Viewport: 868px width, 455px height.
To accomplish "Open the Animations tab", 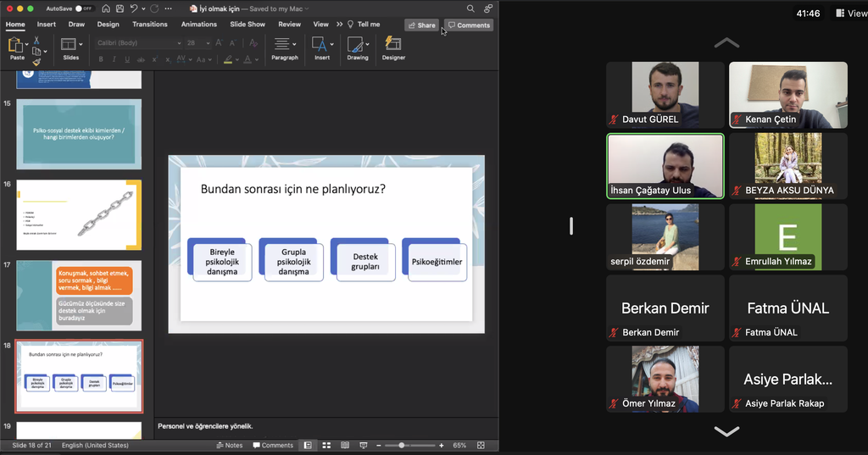I will 198,25.
